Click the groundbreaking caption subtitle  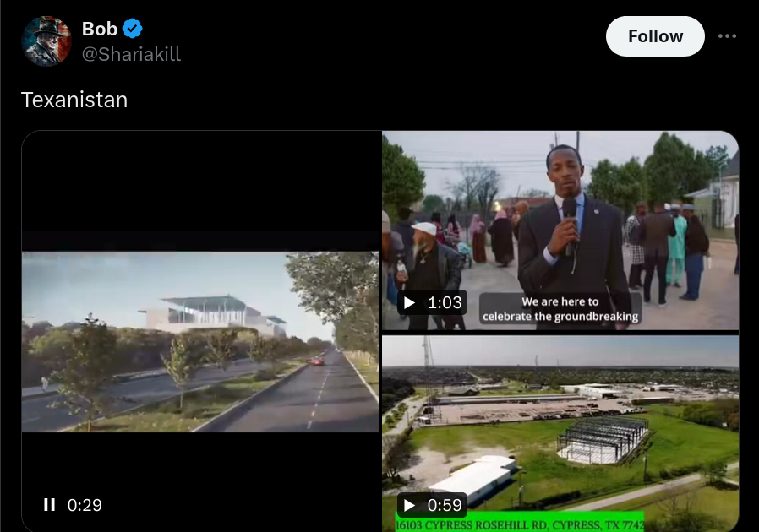pos(560,308)
